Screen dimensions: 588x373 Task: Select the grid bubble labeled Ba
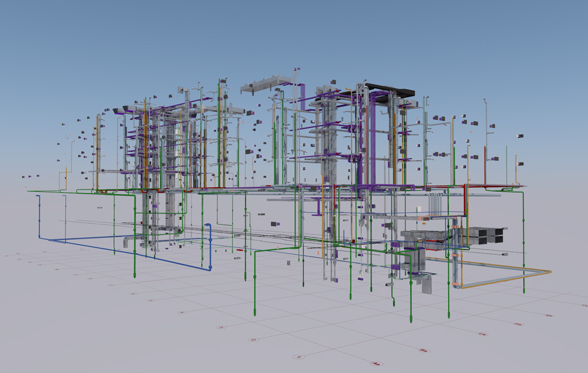(x=424, y=351)
